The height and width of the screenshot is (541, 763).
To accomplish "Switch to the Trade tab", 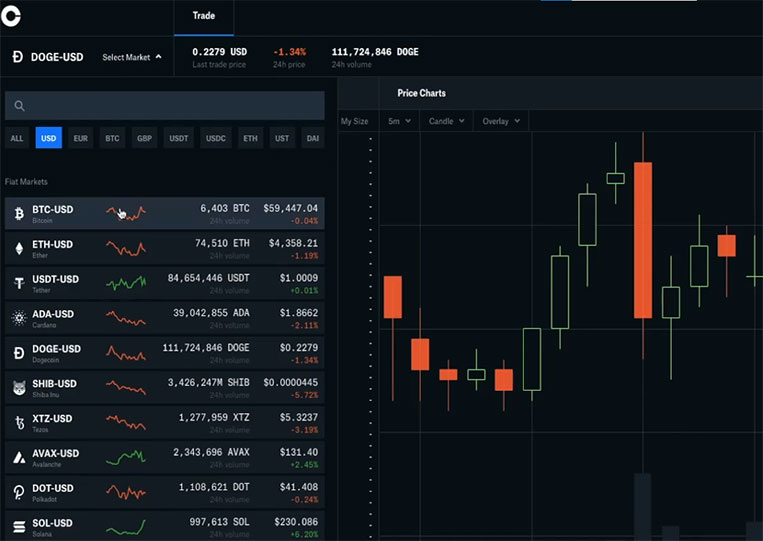I will click(204, 16).
